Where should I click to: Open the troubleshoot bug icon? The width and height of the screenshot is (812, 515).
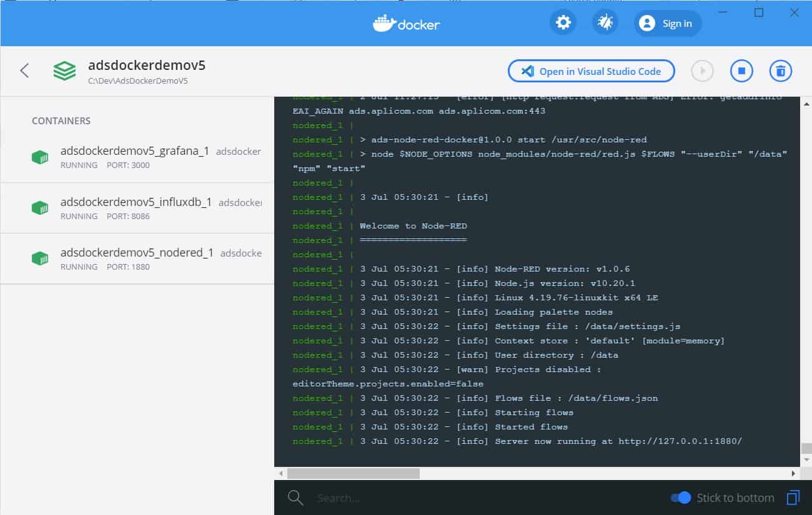pos(605,23)
